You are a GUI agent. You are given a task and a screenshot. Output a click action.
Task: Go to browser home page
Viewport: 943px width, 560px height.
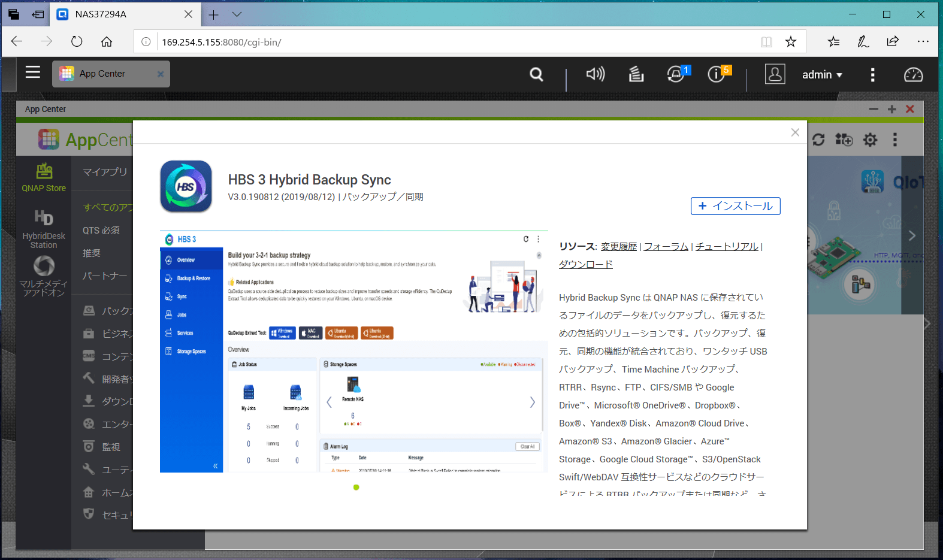click(x=107, y=41)
